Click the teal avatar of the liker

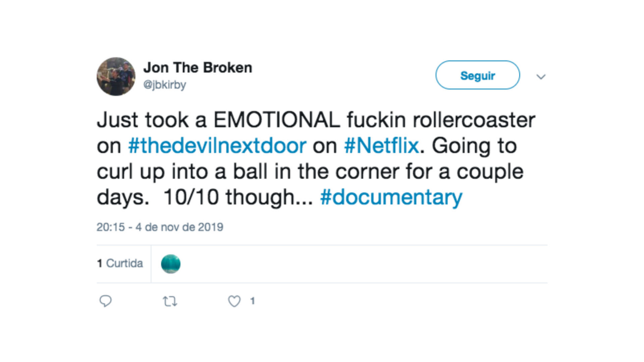(x=171, y=264)
